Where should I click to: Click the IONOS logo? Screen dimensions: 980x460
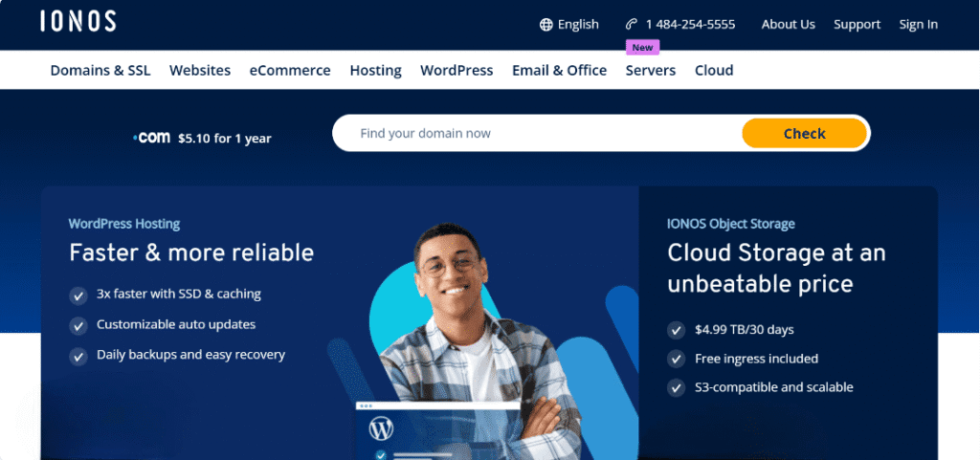(x=78, y=21)
